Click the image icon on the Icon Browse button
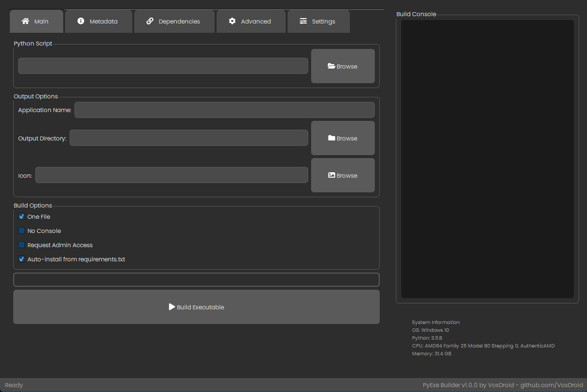Viewport: 587px width, 392px height. click(332, 175)
